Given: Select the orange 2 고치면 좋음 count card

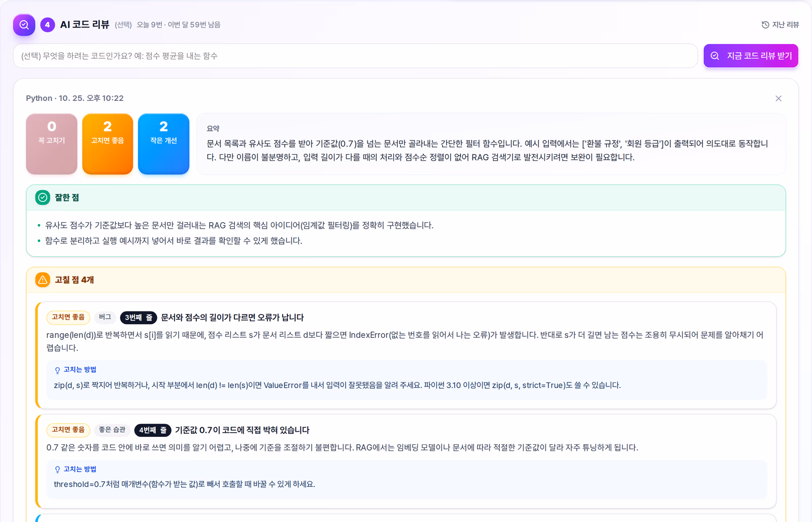Looking at the screenshot, I should point(108,144).
